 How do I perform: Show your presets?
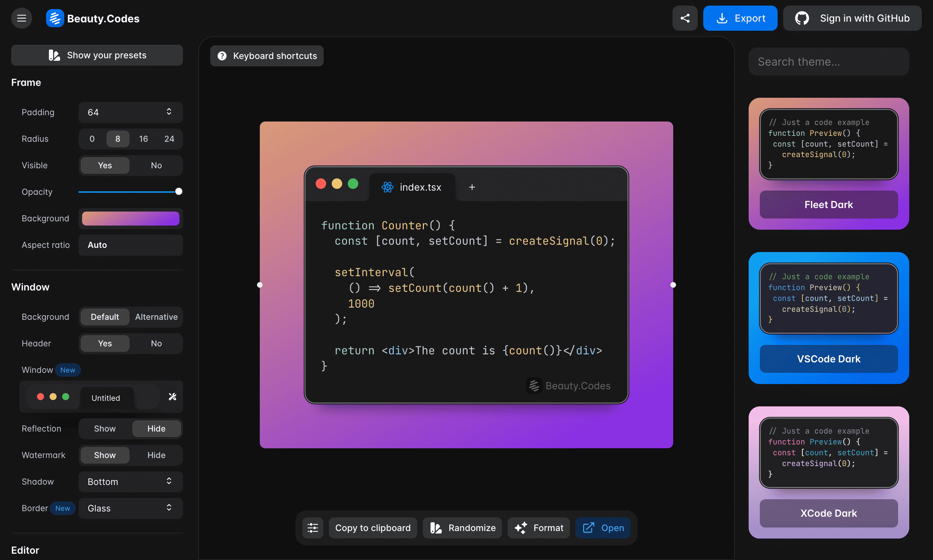pos(97,55)
